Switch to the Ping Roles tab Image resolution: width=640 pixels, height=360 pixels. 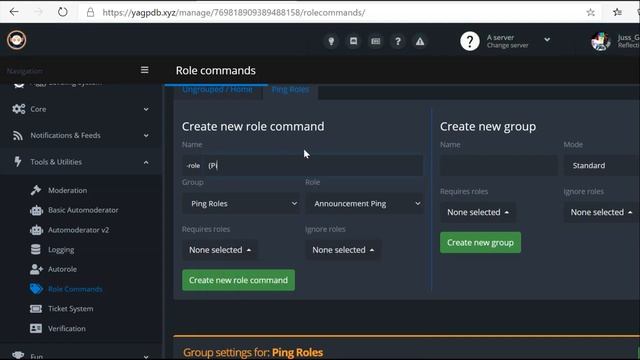click(x=290, y=90)
